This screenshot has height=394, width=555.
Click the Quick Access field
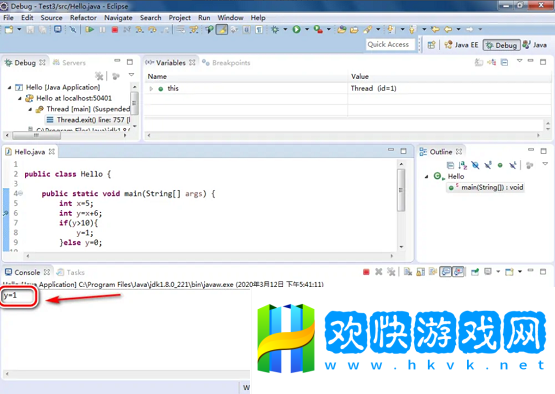(390, 45)
